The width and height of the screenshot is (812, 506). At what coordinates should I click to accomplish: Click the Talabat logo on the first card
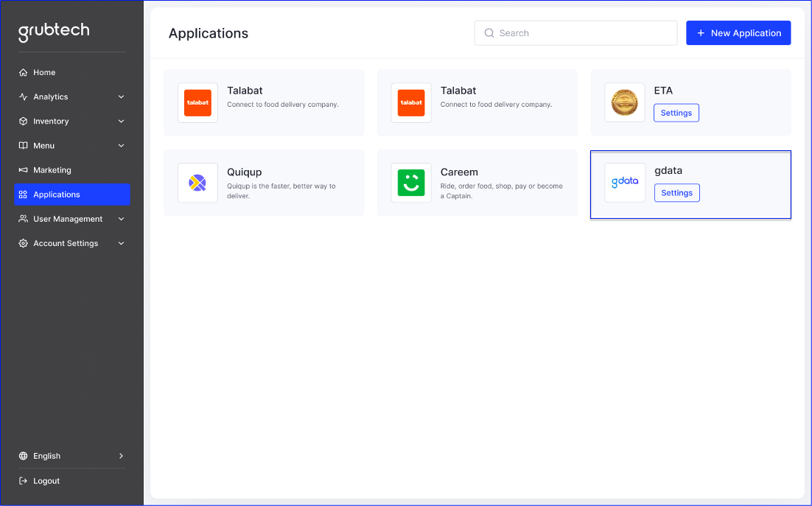197,102
